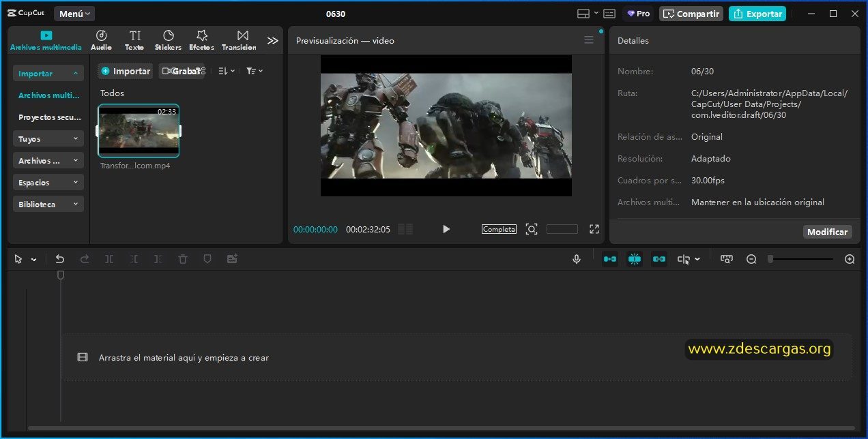Click the add-to-timeline image icon
868x439 pixels.
tap(232, 259)
